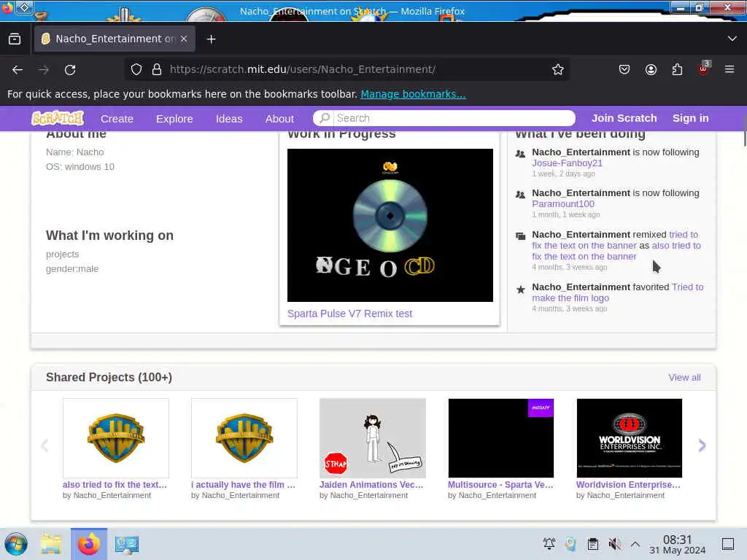
Task: Open the Firefox View icon
Action: [15, 39]
